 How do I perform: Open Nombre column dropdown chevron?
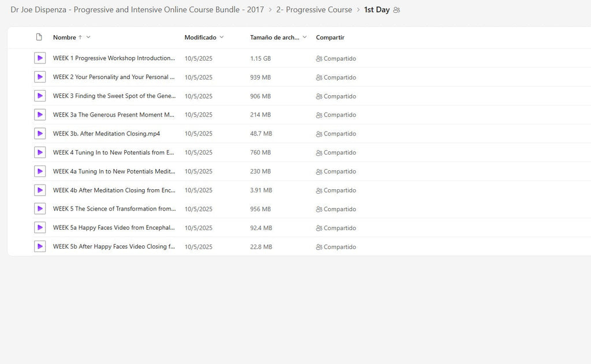click(x=88, y=37)
